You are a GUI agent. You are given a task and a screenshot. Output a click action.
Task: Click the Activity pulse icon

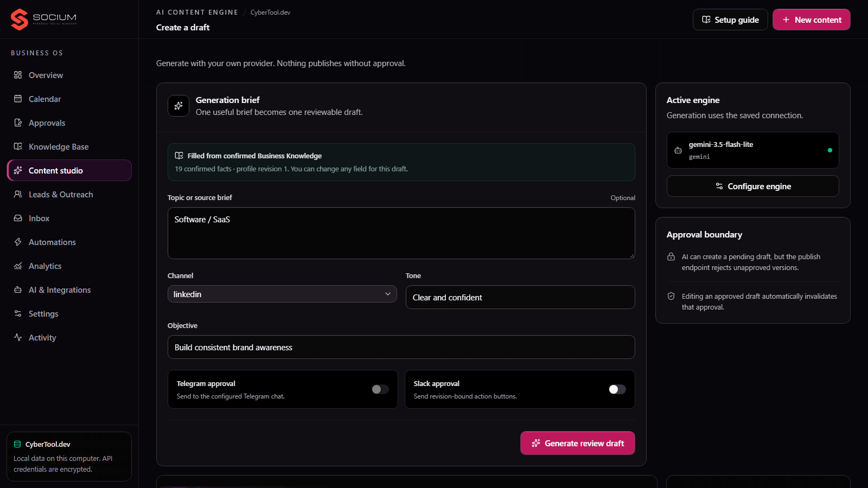(x=18, y=337)
